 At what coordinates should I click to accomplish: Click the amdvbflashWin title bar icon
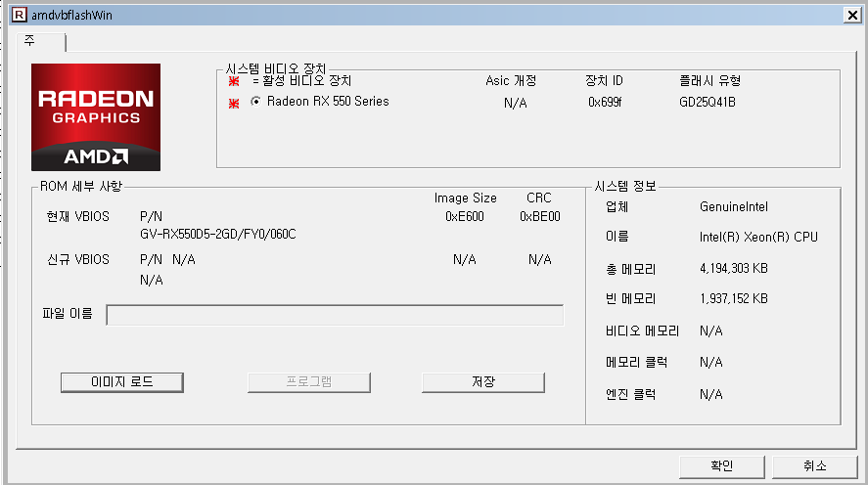pos(19,15)
